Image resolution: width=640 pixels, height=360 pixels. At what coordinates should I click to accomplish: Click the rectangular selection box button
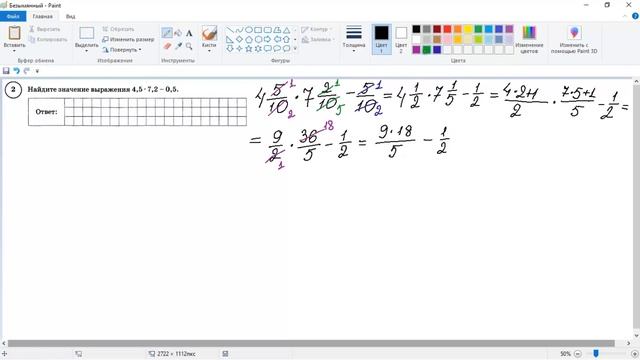click(87, 33)
